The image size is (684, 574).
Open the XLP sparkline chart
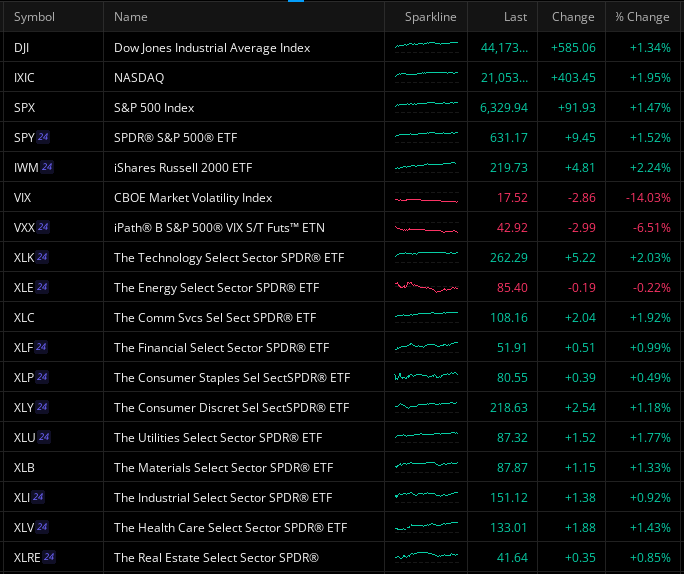pos(426,376)
